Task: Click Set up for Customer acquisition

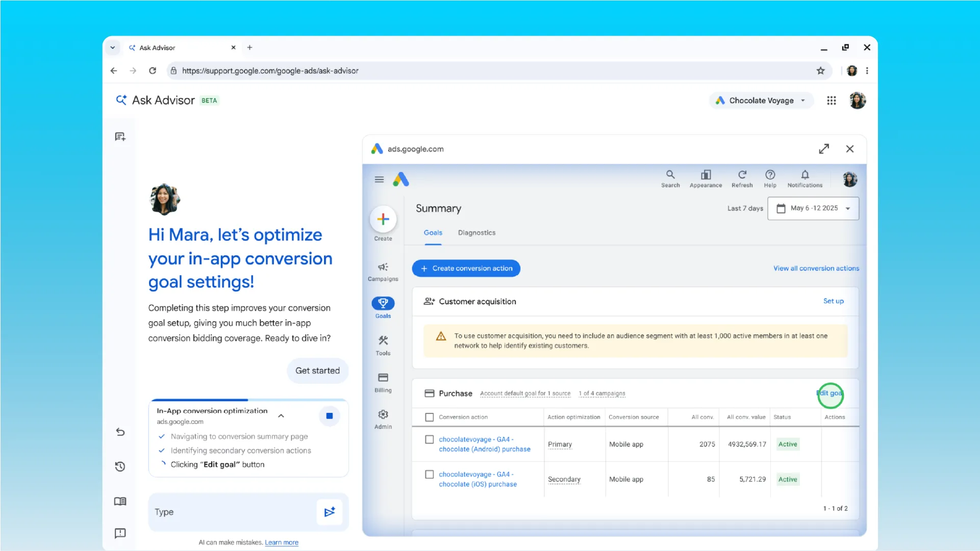Action: 834,301
